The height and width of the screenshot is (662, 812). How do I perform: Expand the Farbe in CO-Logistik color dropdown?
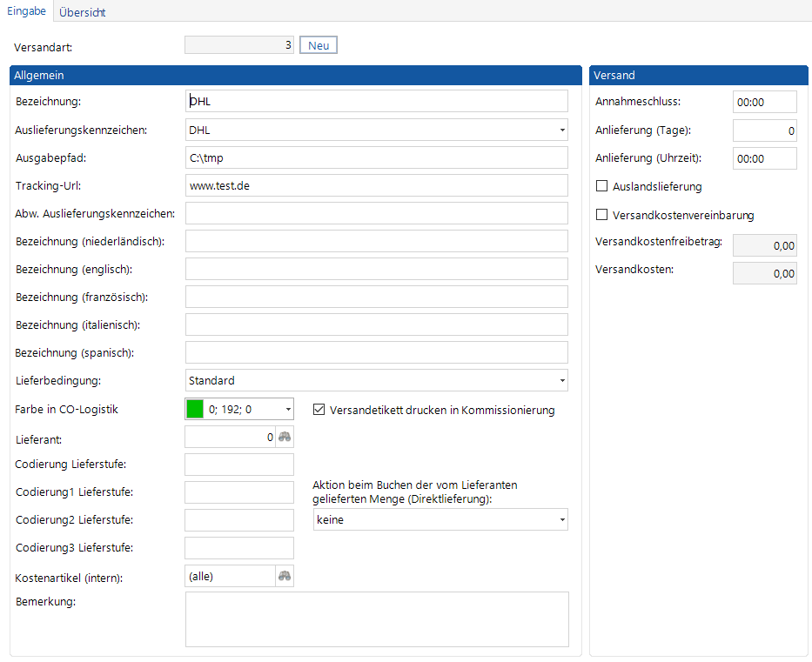click(287, 410)
